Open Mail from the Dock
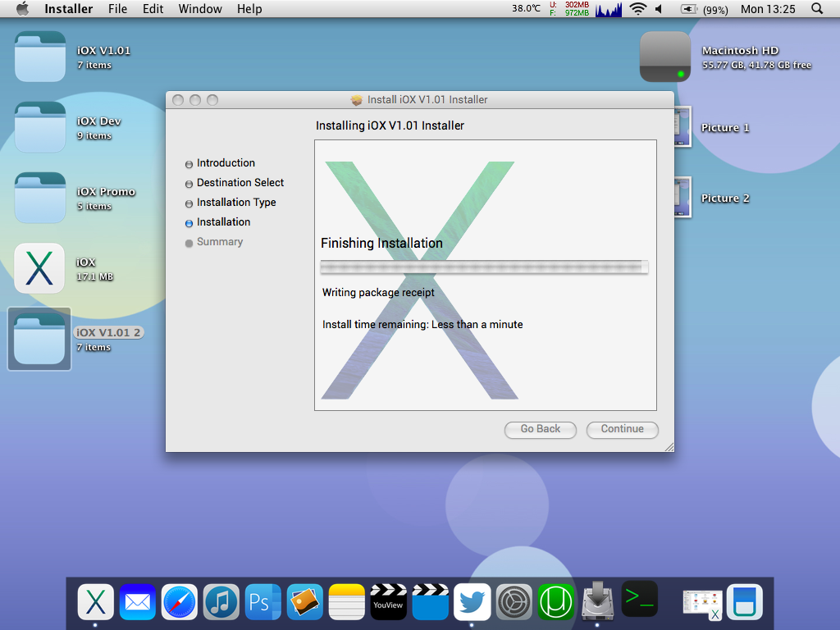 [138, 601]
